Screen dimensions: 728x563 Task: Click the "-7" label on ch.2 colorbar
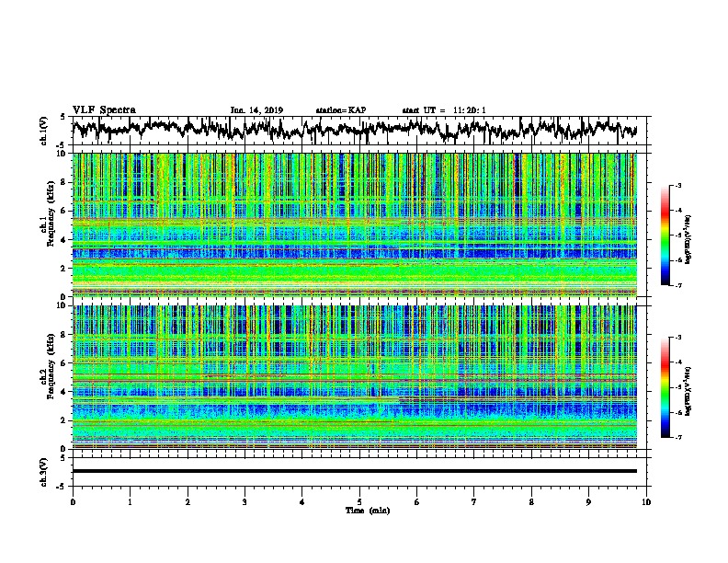pos(678,438)
